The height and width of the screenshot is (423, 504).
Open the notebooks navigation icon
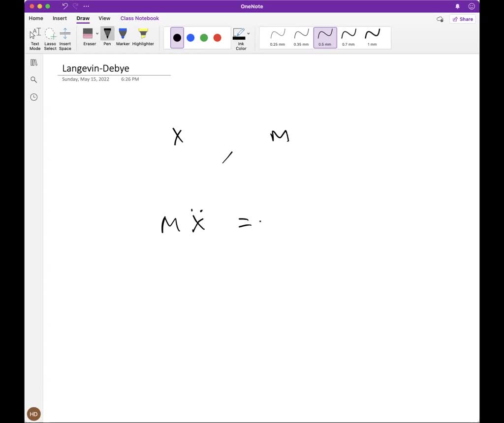pyautogui.click(x=34, y=62)
